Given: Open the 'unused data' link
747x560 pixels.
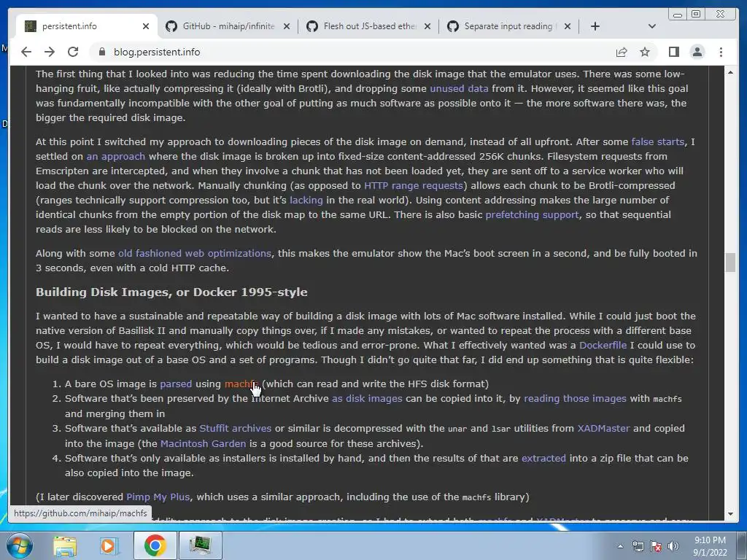Looking at the screenshot, I should point(459,88).
